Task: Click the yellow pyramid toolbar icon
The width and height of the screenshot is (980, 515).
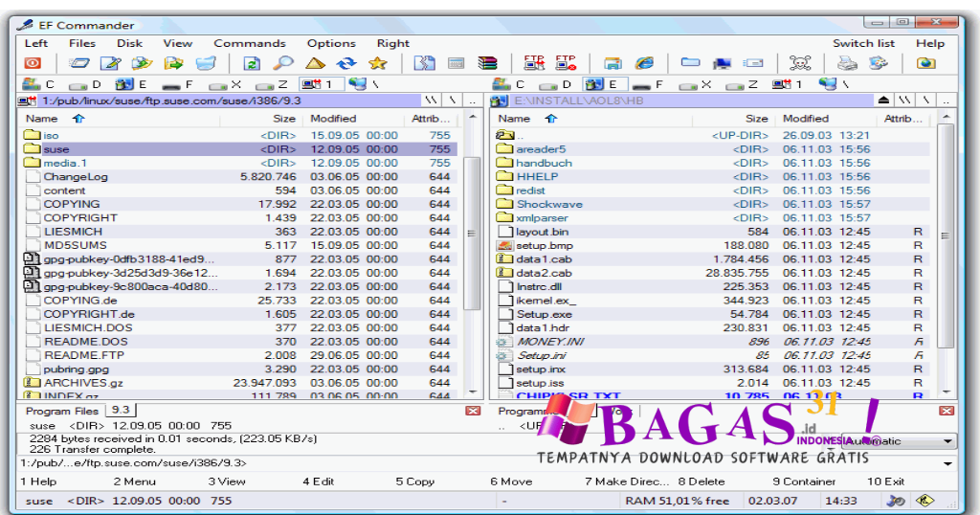Action: [x=315, y=63]
